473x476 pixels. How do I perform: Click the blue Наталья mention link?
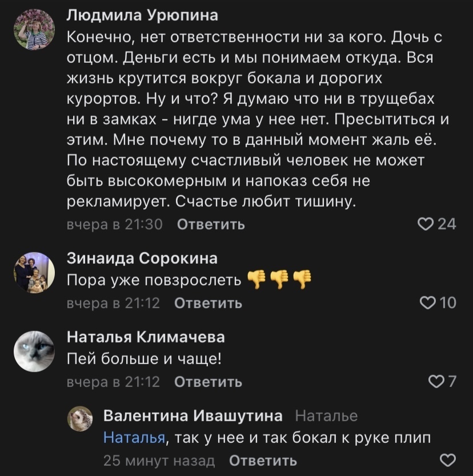click(135, 438)
